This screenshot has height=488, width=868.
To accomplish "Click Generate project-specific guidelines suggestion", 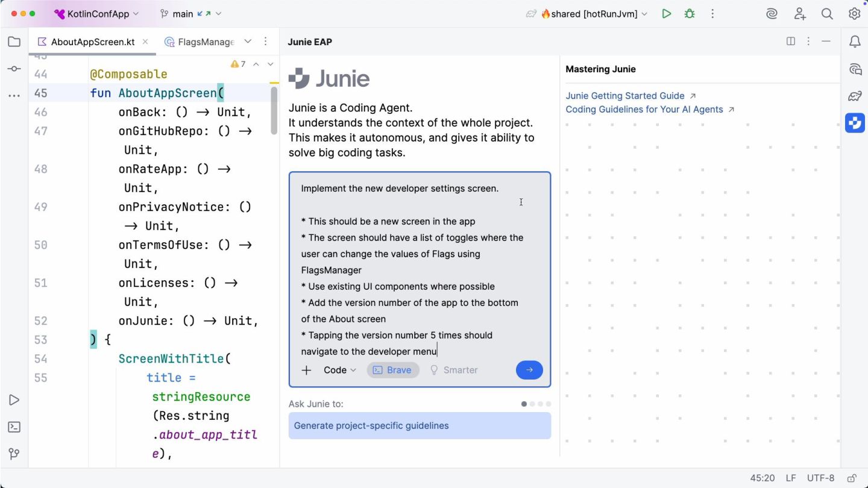I will click(x=420, y=425).
